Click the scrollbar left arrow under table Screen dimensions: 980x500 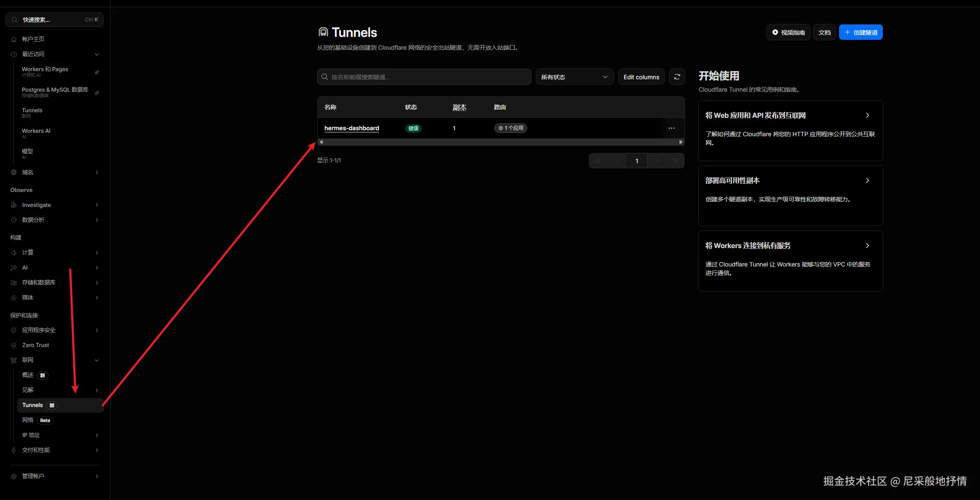tap(321, 142)
